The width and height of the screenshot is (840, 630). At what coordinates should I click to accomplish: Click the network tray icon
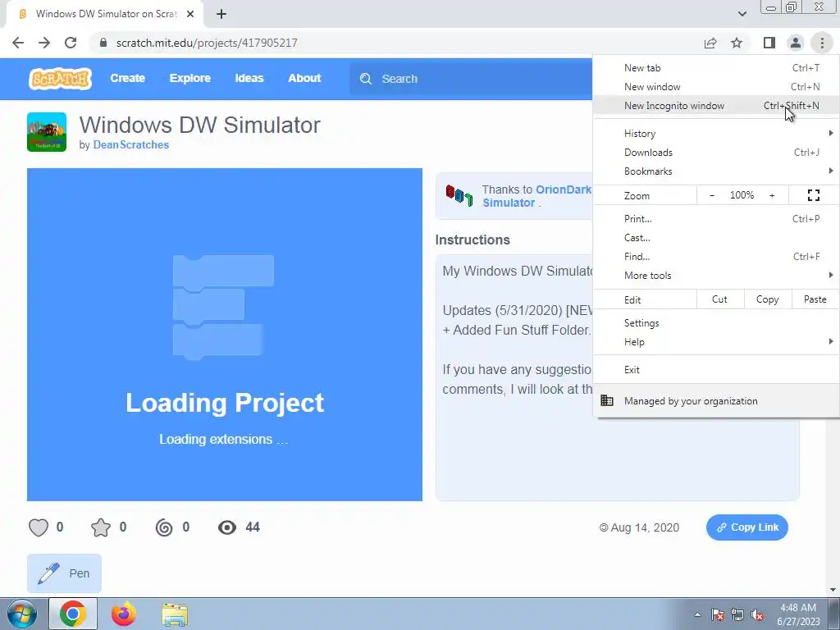point(737,615)
